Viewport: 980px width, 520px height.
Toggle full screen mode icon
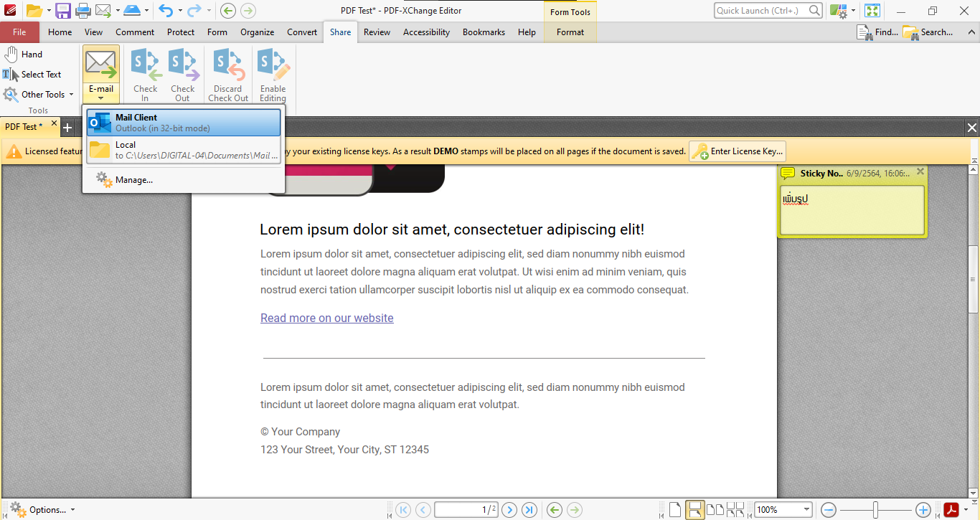coord(872,11)
